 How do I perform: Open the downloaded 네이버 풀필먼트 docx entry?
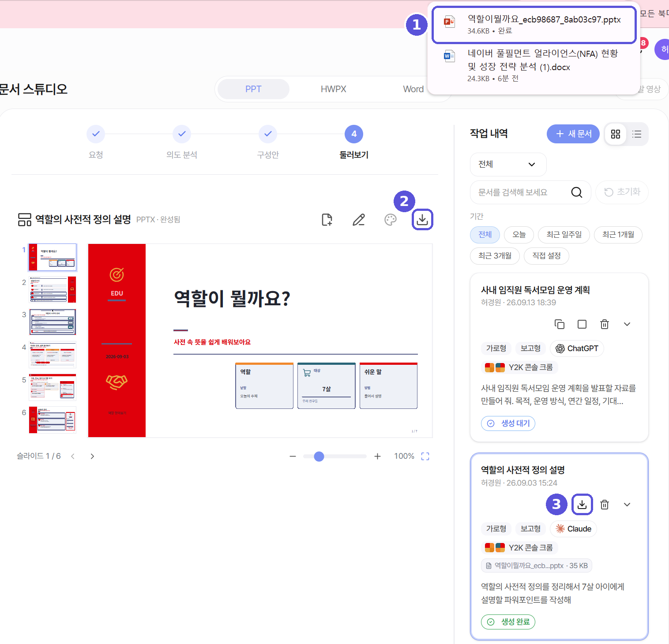(x=534, y=66)
